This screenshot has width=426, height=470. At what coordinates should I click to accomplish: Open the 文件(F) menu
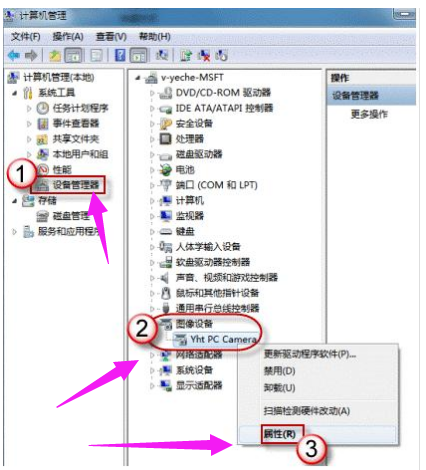[x=25, y=36]
